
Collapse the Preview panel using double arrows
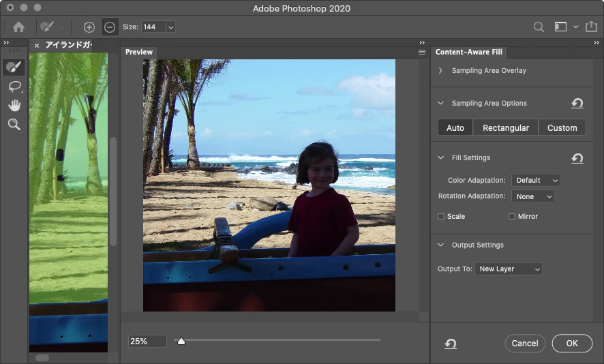point(422,43)
